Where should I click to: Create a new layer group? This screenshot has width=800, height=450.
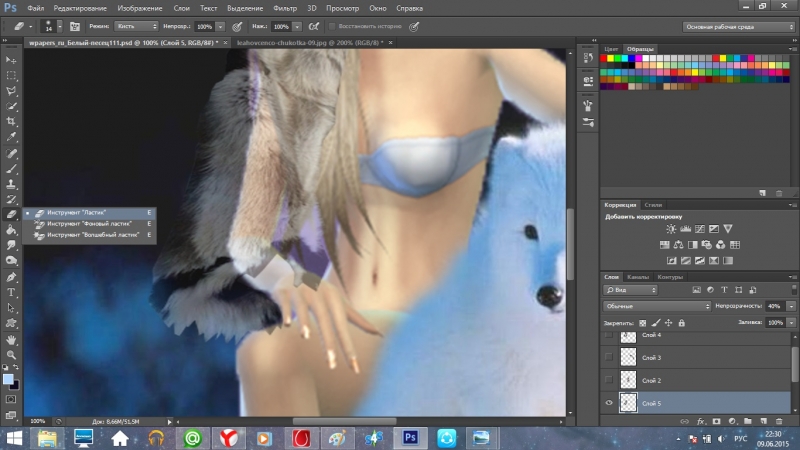[x=747, y=421]
